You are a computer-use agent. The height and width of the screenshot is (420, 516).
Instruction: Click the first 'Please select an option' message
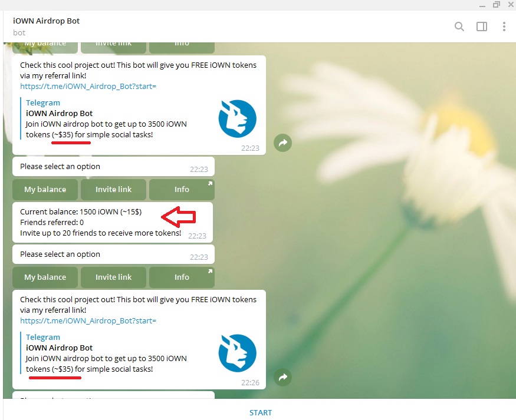tap(113, 167)
